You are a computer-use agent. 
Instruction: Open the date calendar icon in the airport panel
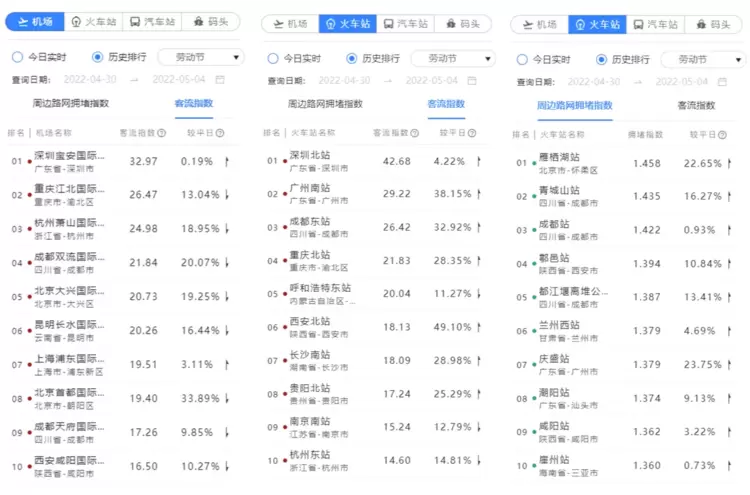pyautogui.click(x=220, y=79)
